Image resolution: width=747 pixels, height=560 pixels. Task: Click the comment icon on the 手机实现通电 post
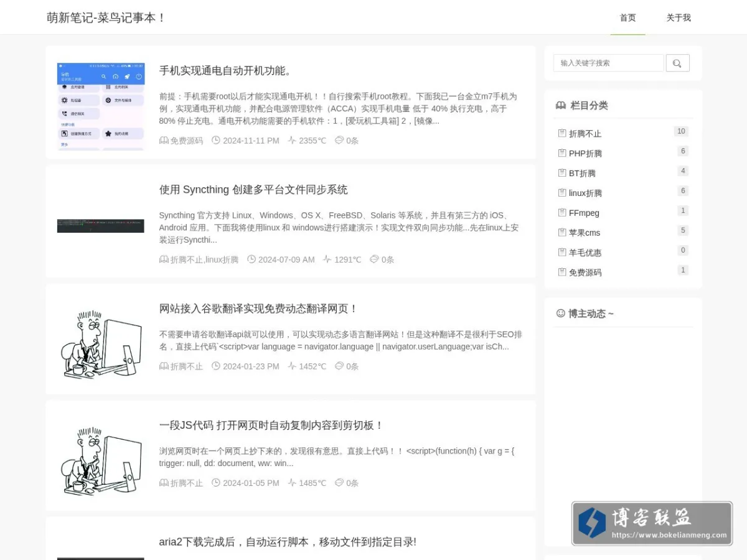[x=339, y=141]
